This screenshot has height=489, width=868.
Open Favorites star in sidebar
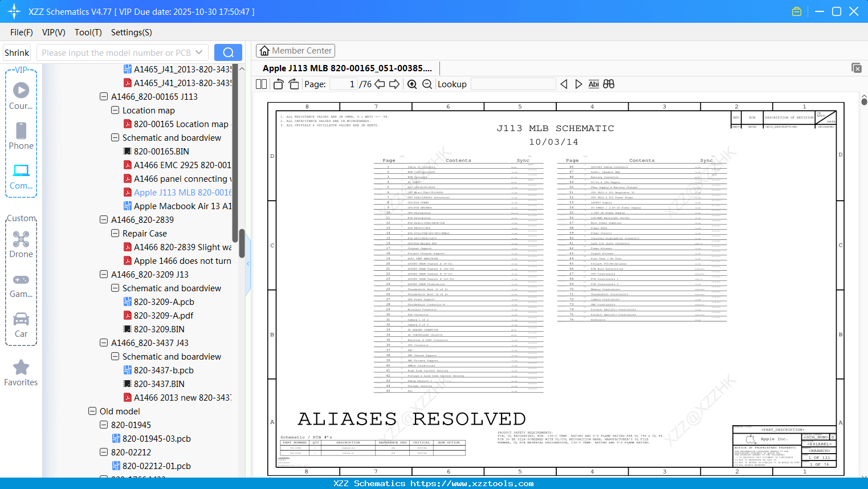pos(21,373)
